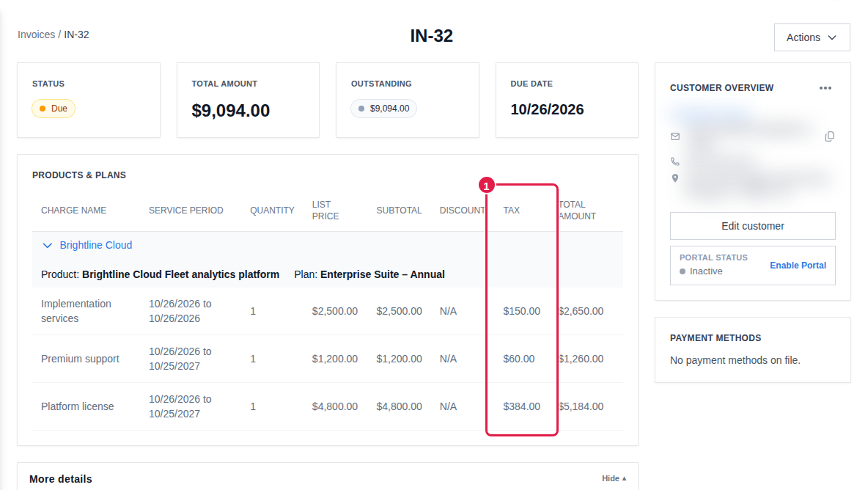Click the $2,500.00 list price
The width and height of the screenshot is (868, 490).
[x=335, y=311]
